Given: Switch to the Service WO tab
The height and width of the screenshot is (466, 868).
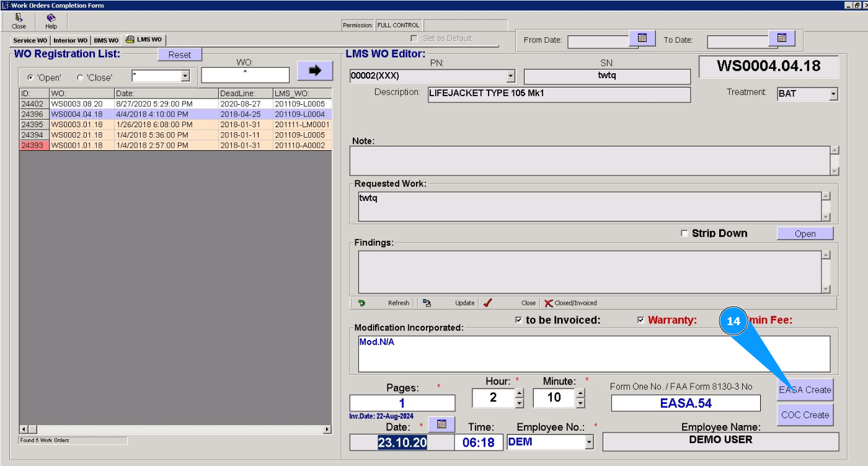Looking at the screenshot, I should click(x=30, y=40).
